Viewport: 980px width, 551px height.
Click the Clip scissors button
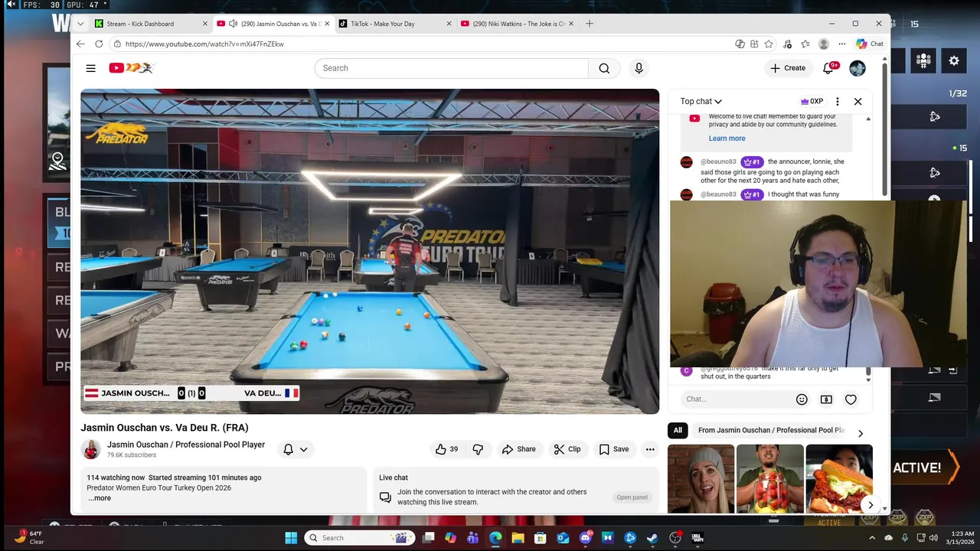point(567,449)
